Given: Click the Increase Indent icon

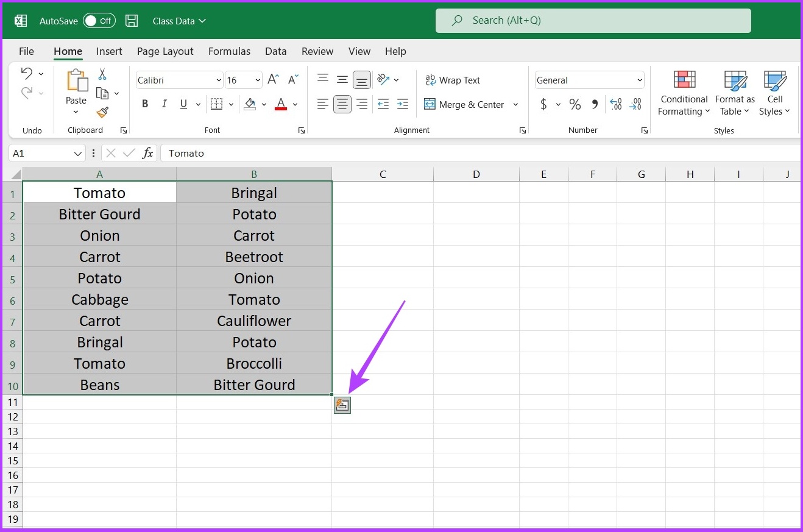Looking at the screenshot, I should pos(402,104).
